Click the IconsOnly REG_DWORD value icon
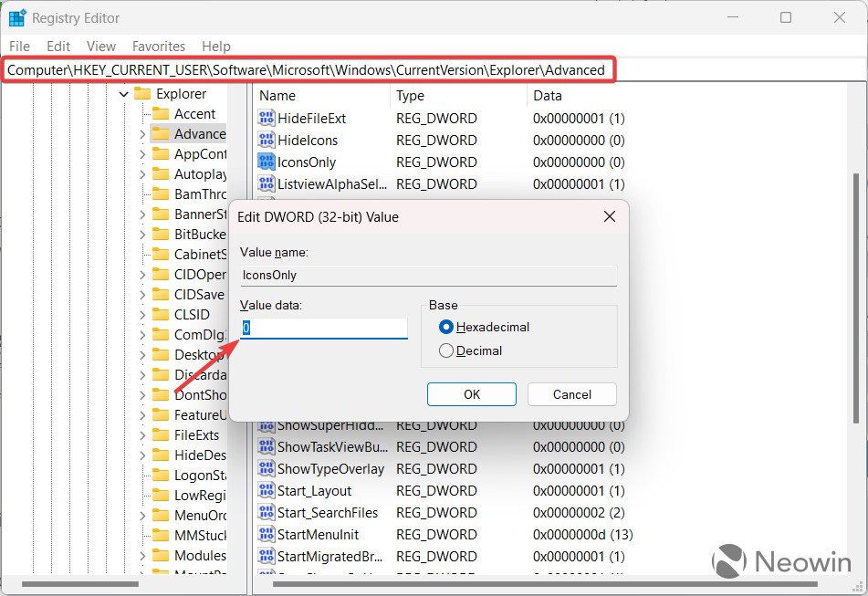 (267, 162)
